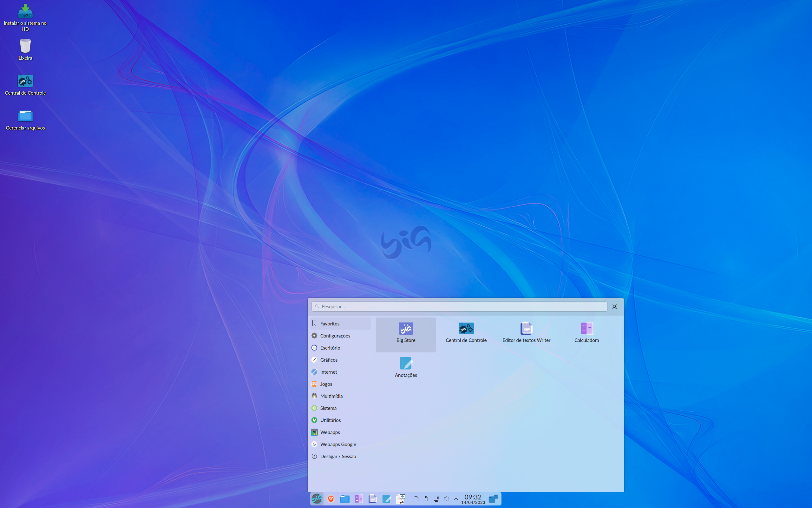Open calculator icon in the taskbar
The height and width of the screenshot is (508, 812).
pos(359,498)
